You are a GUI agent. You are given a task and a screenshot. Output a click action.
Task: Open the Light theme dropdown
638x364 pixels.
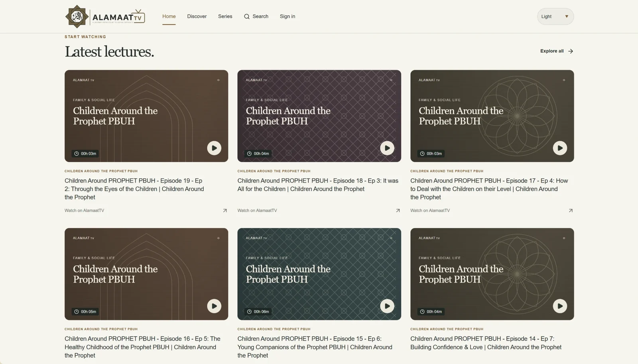click(555, 16)
